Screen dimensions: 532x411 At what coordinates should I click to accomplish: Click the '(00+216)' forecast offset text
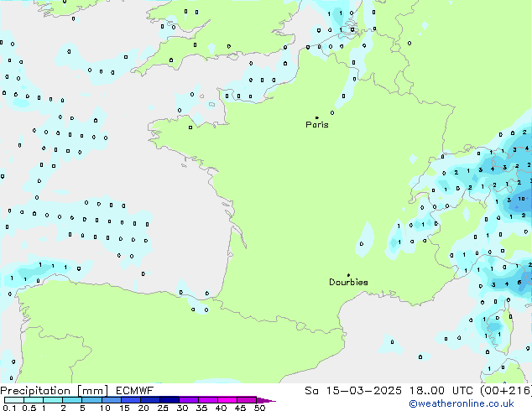point(506,391)
